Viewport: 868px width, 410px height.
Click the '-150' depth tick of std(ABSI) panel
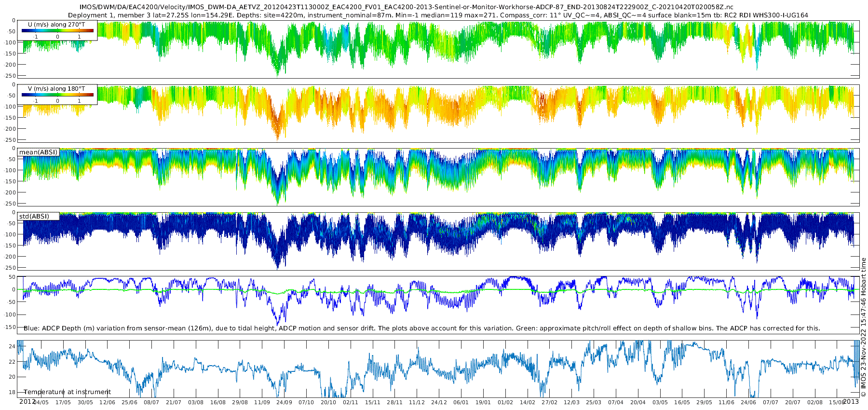click(x=10, y=246)
